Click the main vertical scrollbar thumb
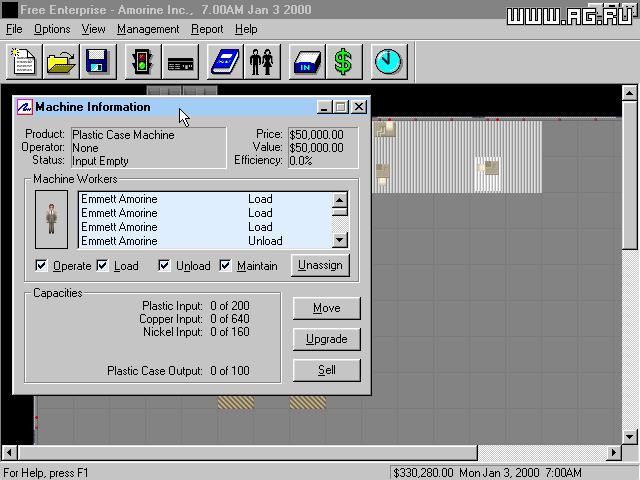This screenshot has height=480, width=640. [629, 175]
